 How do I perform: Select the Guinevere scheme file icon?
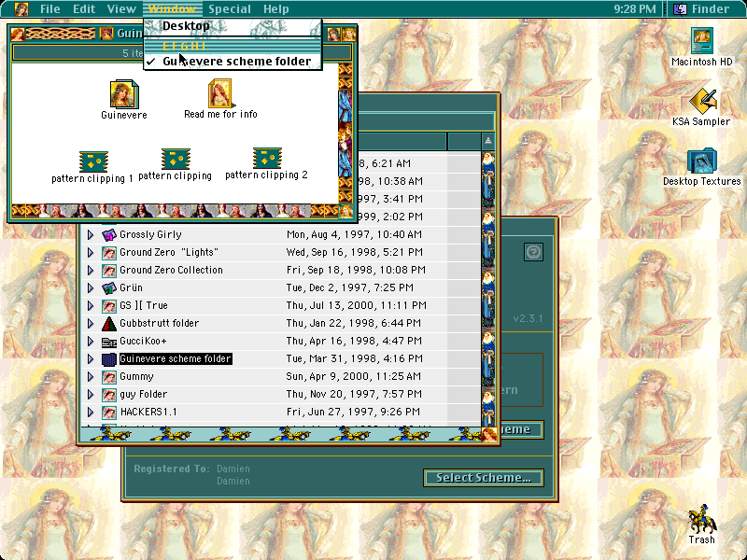pos(124,94)
